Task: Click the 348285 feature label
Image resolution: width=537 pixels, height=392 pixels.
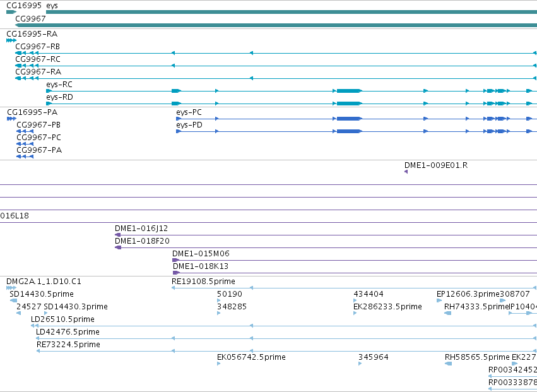Action: [232, 307]
